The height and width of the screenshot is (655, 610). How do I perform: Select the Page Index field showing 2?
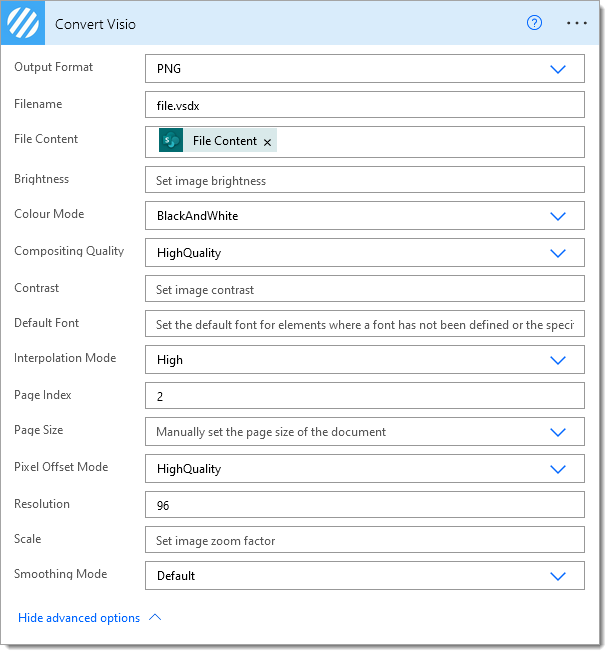tap(365, 396)
